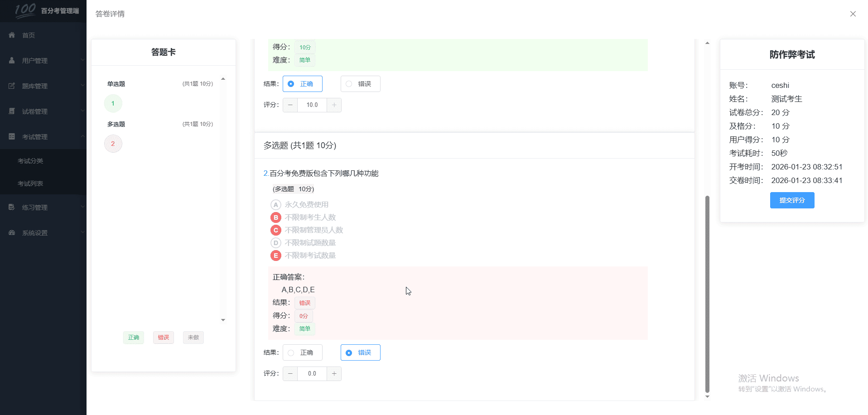
Task: Open the 练习管理 practice management section
Action: pos(34,207)
